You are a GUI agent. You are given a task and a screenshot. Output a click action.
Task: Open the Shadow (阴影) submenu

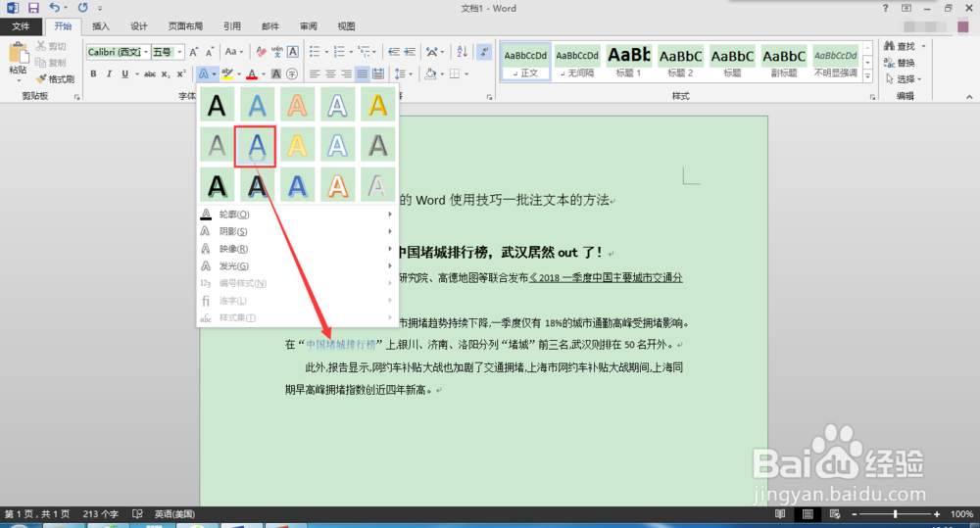tap(297, 231)
